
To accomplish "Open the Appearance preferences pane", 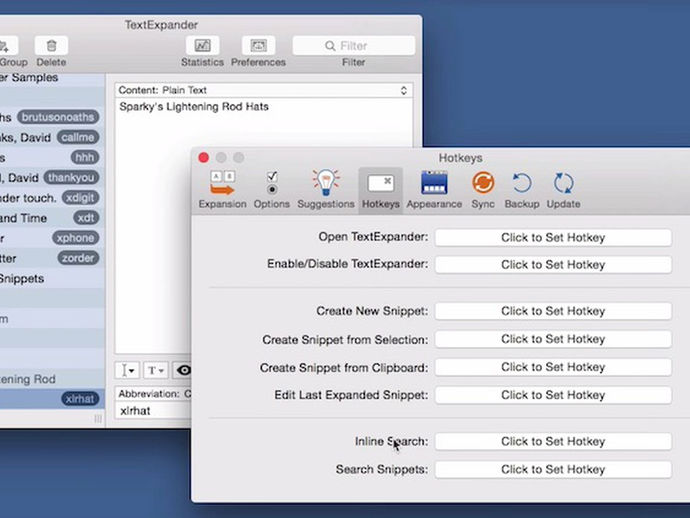I will click(x=434, y=189).
